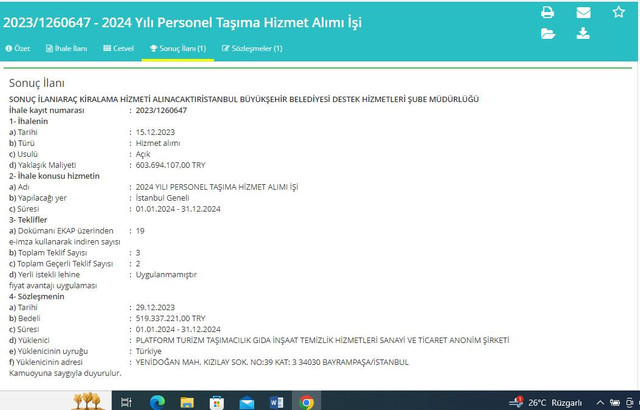
Task: Mark tender as favorite with star icon
Action: point(619,13)
